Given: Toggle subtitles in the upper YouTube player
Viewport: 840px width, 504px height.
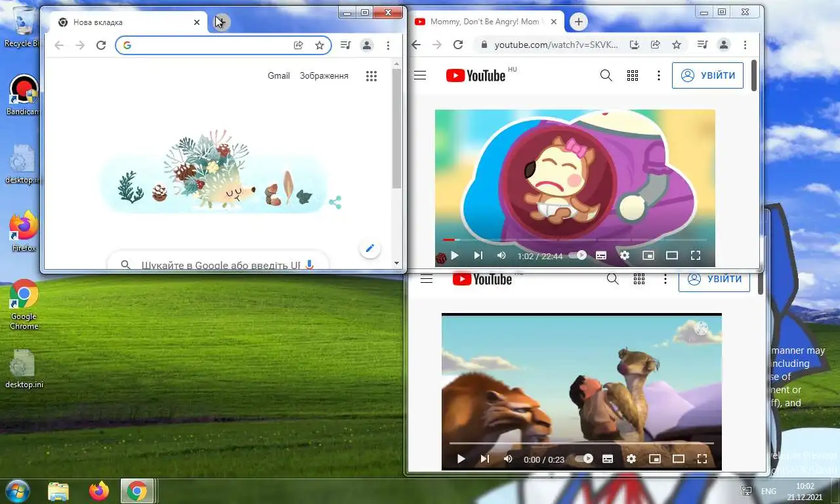Looking at the screenshot, I should click(x=601, y=255).
